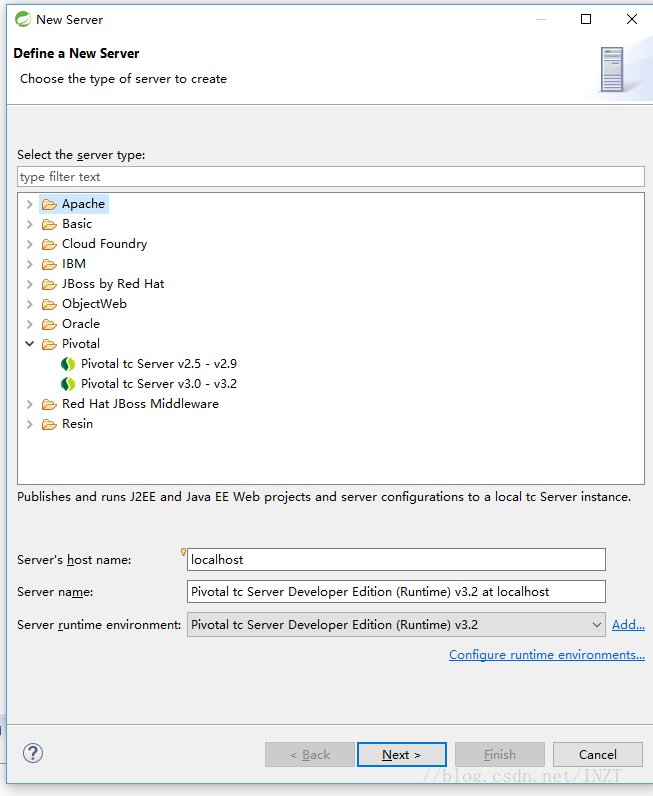Click the IBM folder icon
This screenshot has height=796, width=653.
pyautogui.click(x=49, y=264)
